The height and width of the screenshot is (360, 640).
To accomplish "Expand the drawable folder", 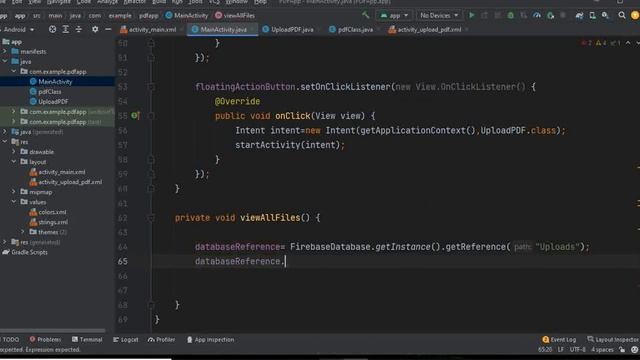I will click(x=14, y=151).
